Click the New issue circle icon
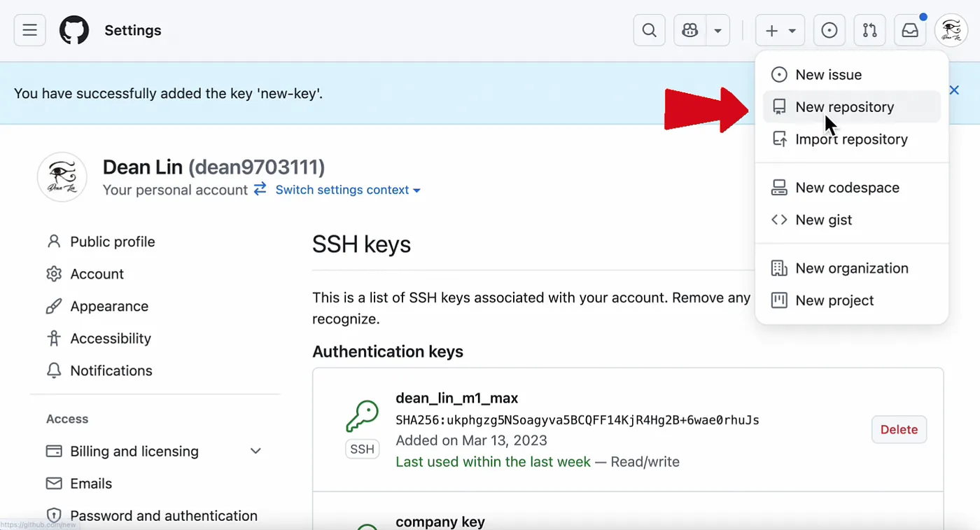Image resolution: width=980 pixels, height=530 pixels. tap(779, 75)
